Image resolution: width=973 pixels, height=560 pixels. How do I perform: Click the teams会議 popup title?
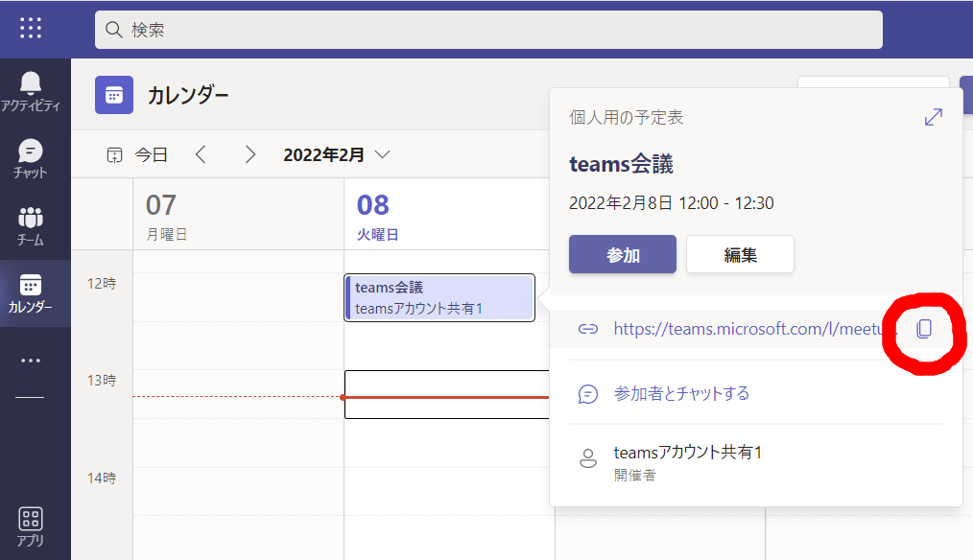click(621, 164)
